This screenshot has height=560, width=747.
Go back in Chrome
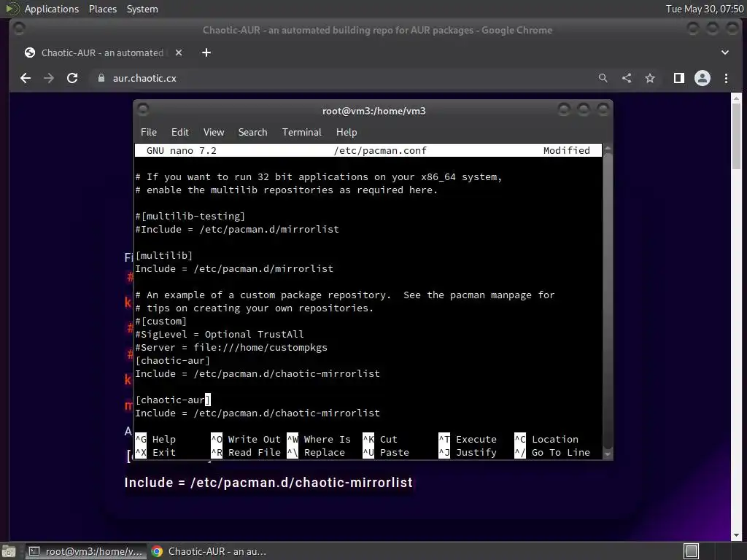point(26,78)
